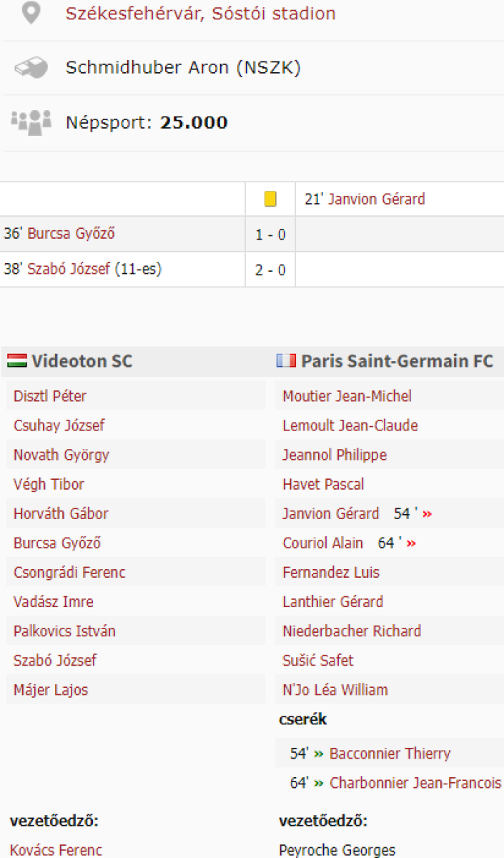Open Sušić Safet player page
Viewport: 504px width, 858px height.
(317, 661)
